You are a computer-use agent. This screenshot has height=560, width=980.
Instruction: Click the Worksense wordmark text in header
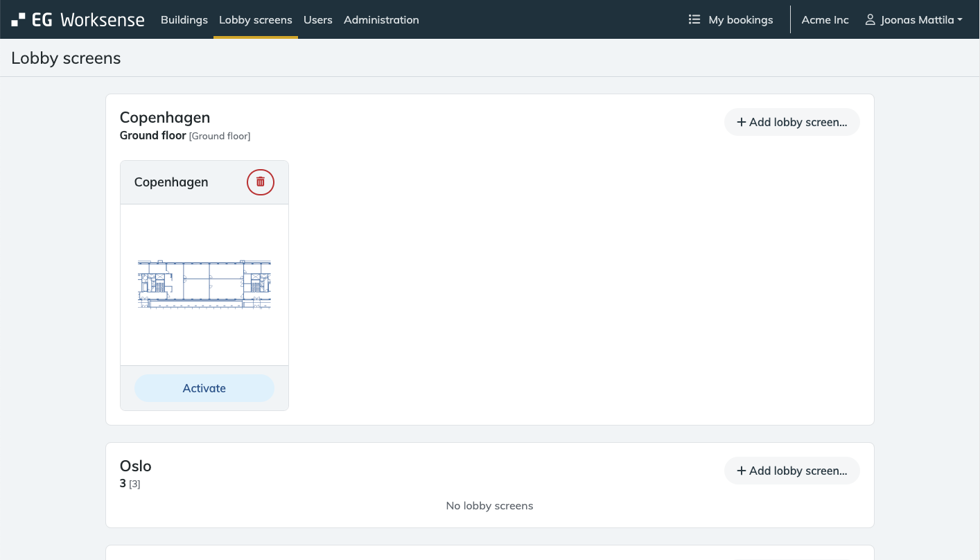[x=102, y=19]
